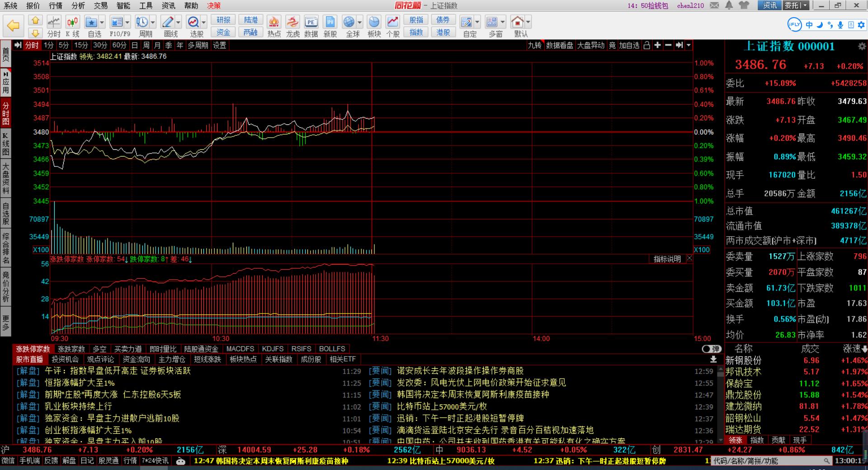Click the yellow back arrow icon
Image resolution: width=868 pixels, height=470 pixels.
click(x=13, y=26)
